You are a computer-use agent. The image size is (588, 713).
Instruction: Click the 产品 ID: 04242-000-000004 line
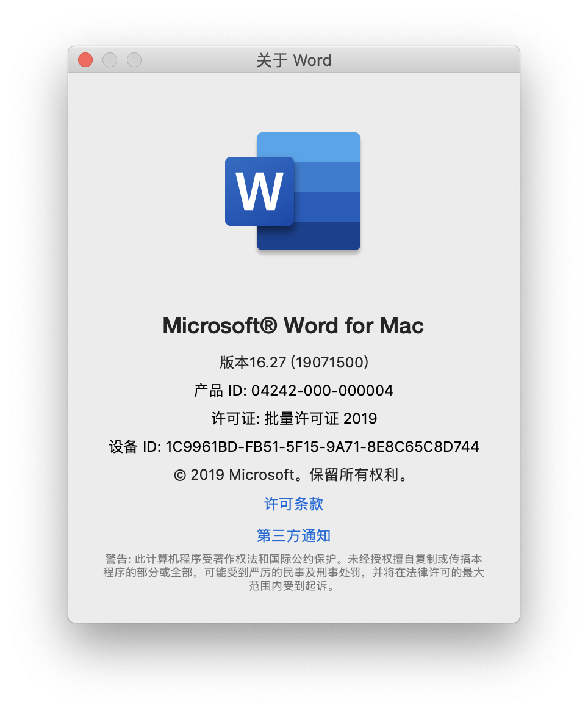[293, 391]
